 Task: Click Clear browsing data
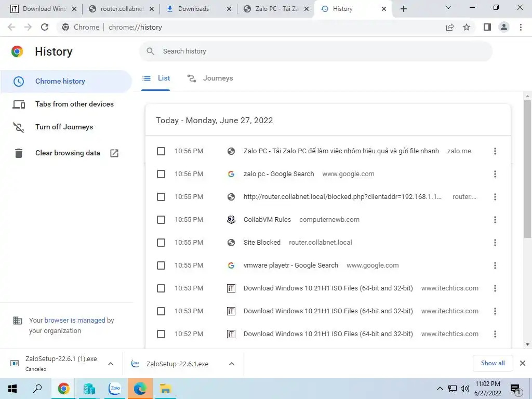coord(66,153)
